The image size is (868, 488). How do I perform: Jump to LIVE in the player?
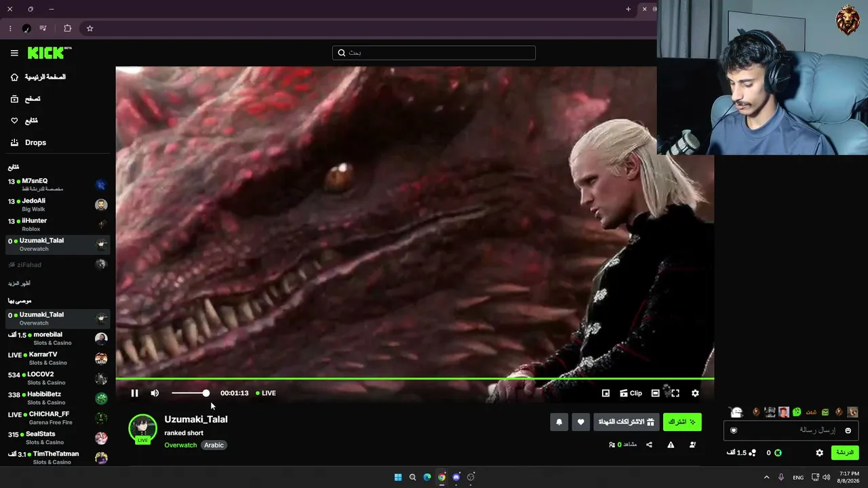(266, 393)
